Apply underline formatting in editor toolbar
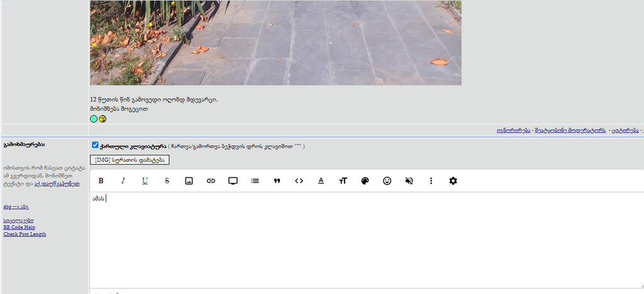This screenshot has width=644, height=294. 145,181
